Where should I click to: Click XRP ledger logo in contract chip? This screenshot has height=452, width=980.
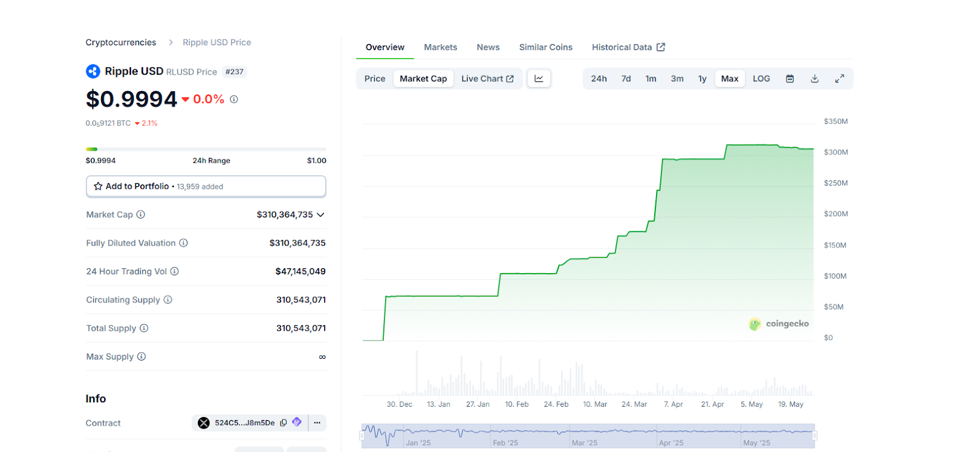click(204, 423)
